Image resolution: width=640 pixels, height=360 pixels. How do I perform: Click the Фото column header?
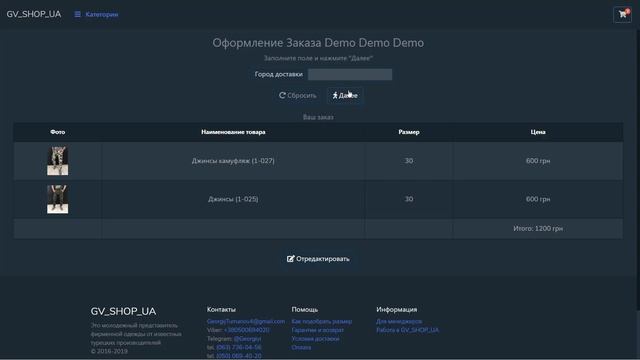point(58,132)
